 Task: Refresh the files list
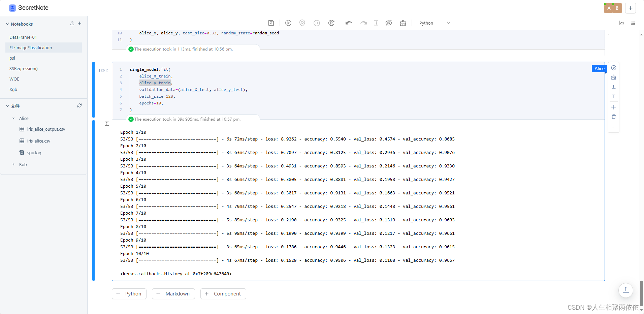pyautogui.click(x=79, y=105)
